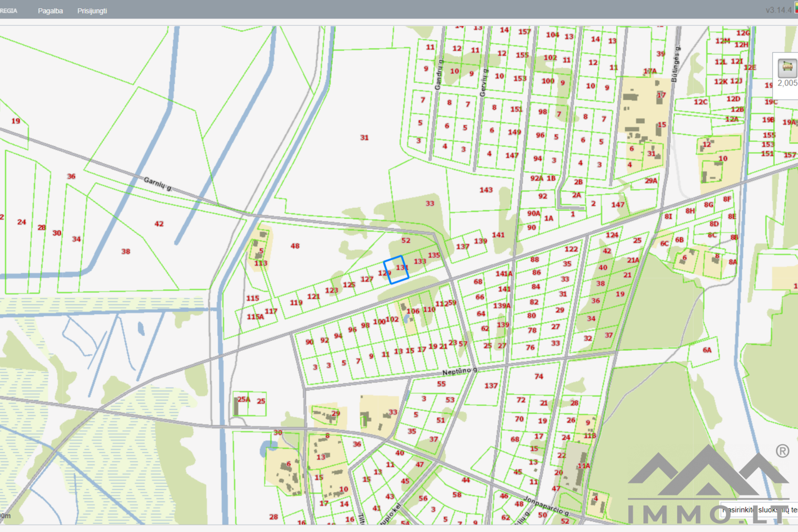Viewport: 798px width, 532px height.
Task: Open the Pagalba help menu
Action: click(x=50, y=11)
